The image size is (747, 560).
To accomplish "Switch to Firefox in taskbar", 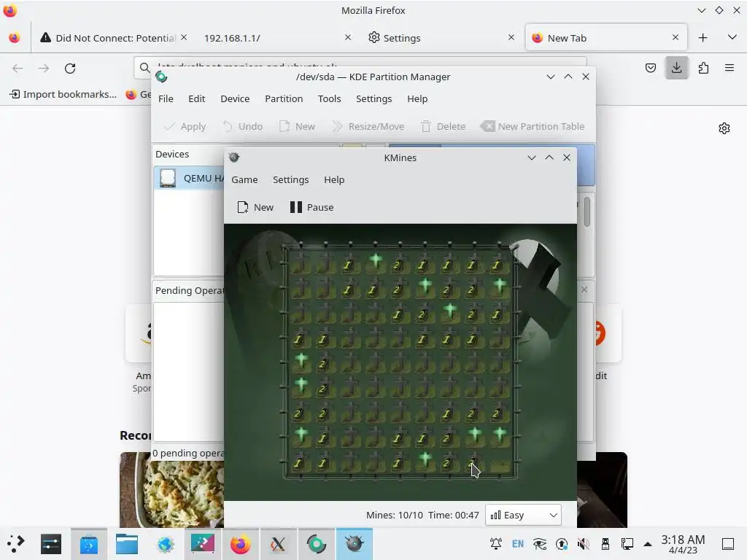I will click(241, 544).
